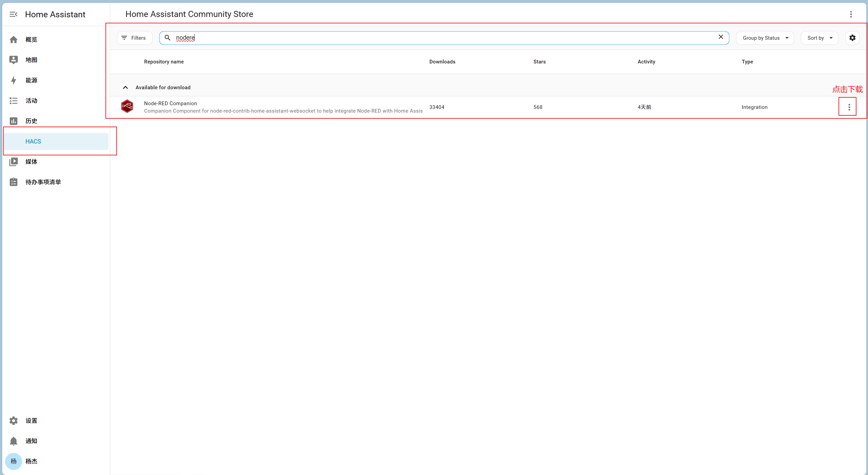The height and width of the screenshot is (475, 868).
Task: Open the Sort by dropdown
Action: coord(819,38)
